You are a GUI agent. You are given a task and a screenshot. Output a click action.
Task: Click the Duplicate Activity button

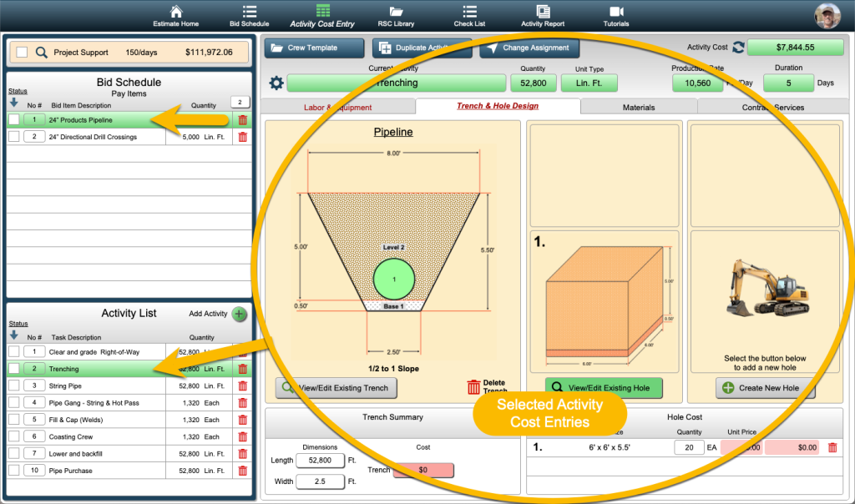pos(422,48)
